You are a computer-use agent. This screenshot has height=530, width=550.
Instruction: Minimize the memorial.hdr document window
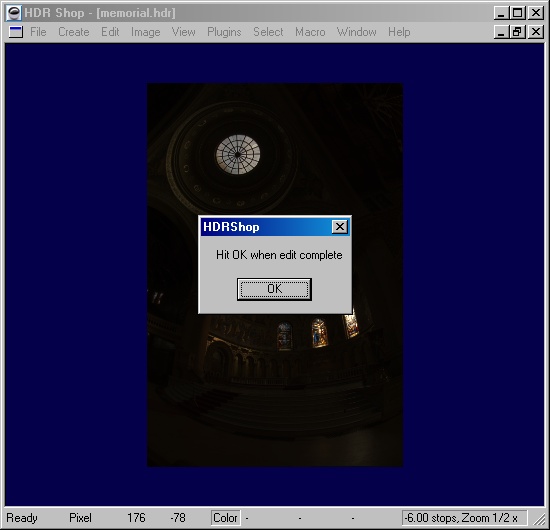502,32
